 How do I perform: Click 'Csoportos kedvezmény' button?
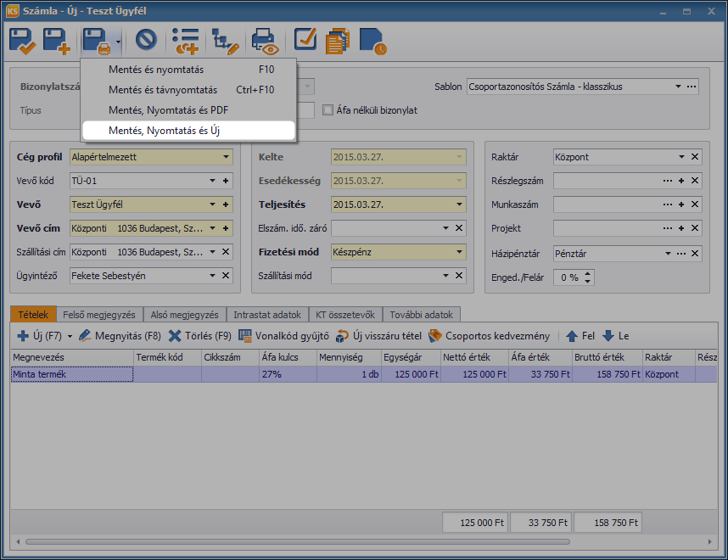click(x=489, y=336)
